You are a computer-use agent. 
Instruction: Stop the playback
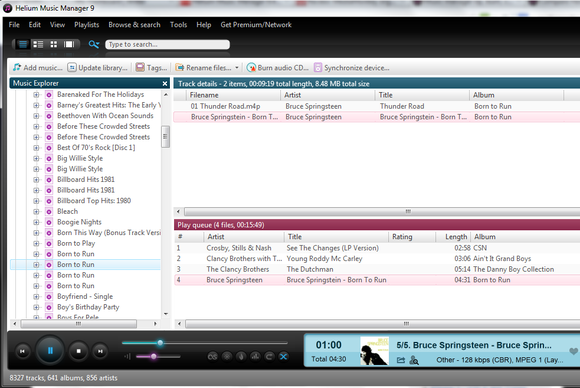[x=78, y=351]
